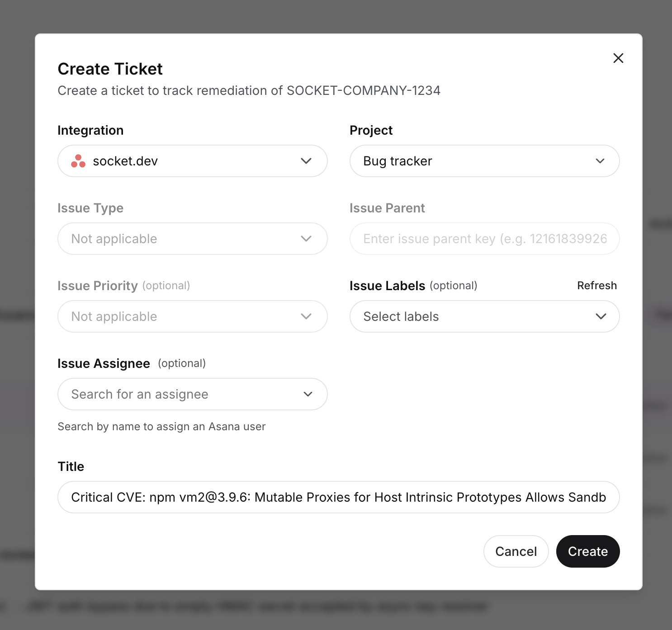Screen dimensions: 672x630
Task: Open the Project dropdown chevron
Action: (600, 161)
